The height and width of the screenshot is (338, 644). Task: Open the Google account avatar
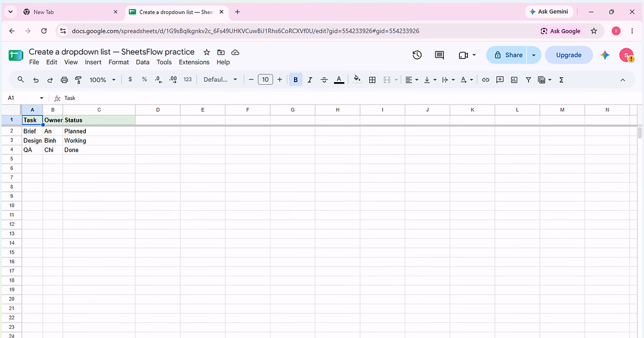pos(626,55)
